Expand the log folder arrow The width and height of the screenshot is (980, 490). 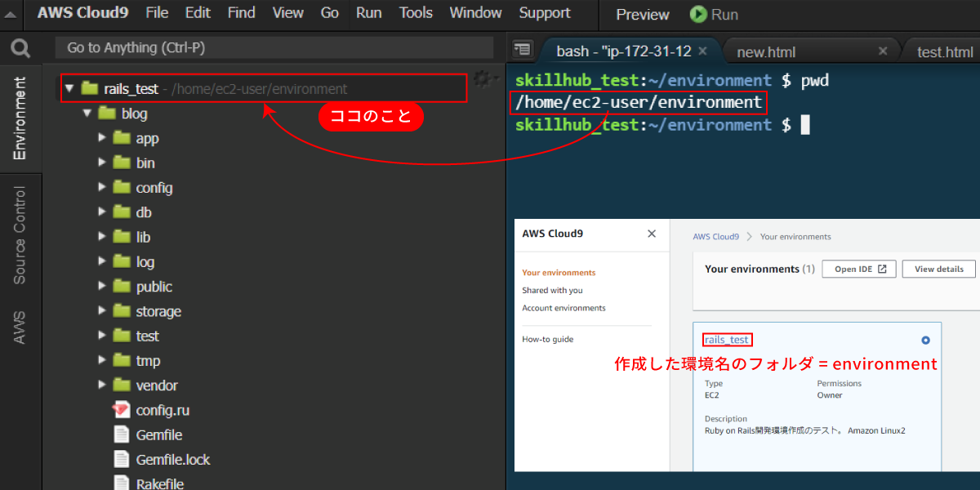tap(102, 261)
